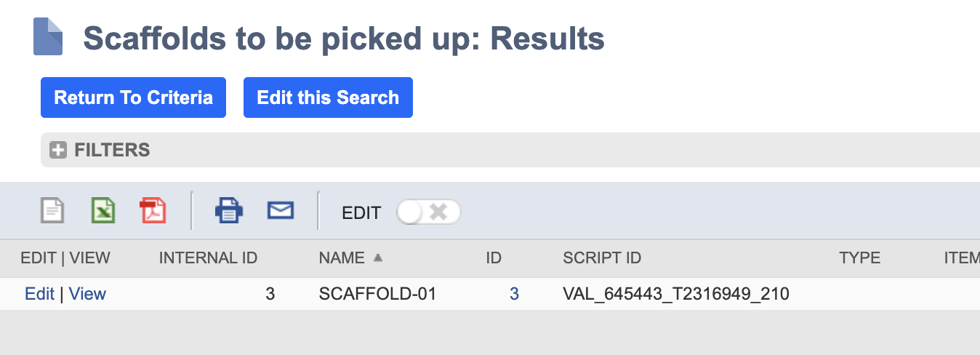
Task: Export results as PDF icon
Action: (153, 211)
